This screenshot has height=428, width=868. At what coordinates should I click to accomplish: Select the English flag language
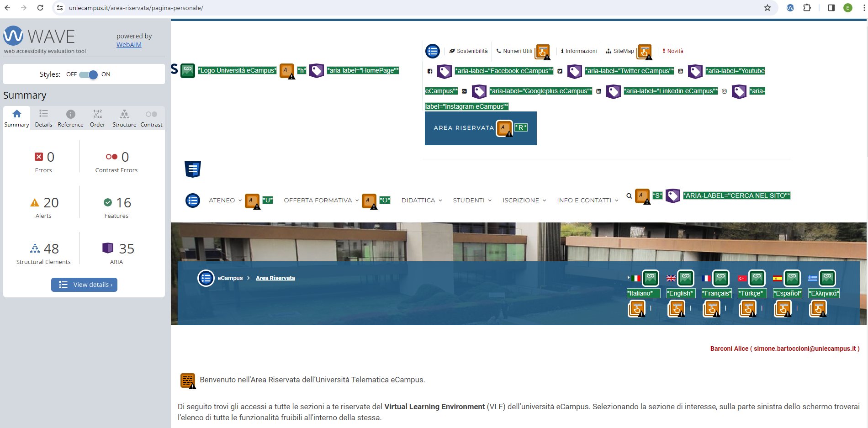pos(671,278)
